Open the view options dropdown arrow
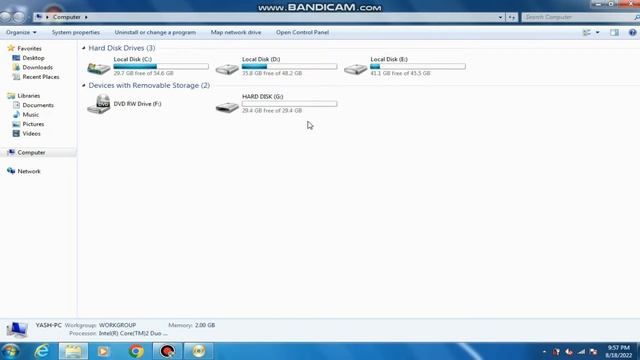The image size is (640, 360). [598, 32]
